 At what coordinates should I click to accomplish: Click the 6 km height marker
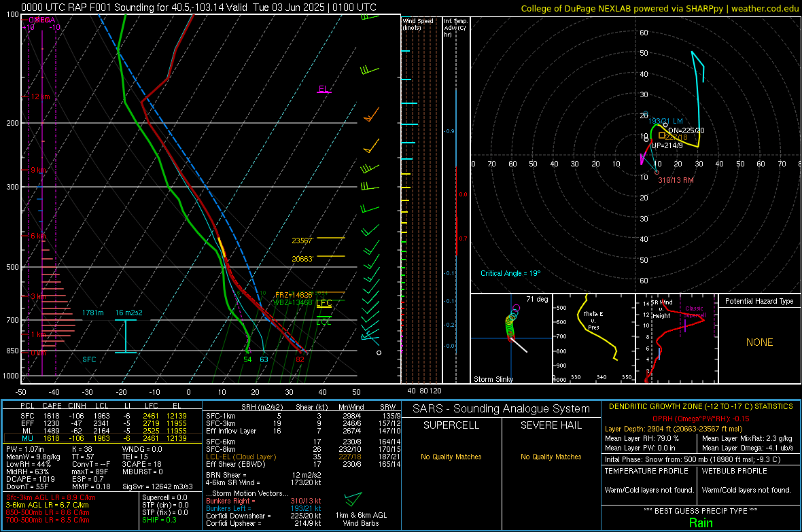tap(38, 236)
